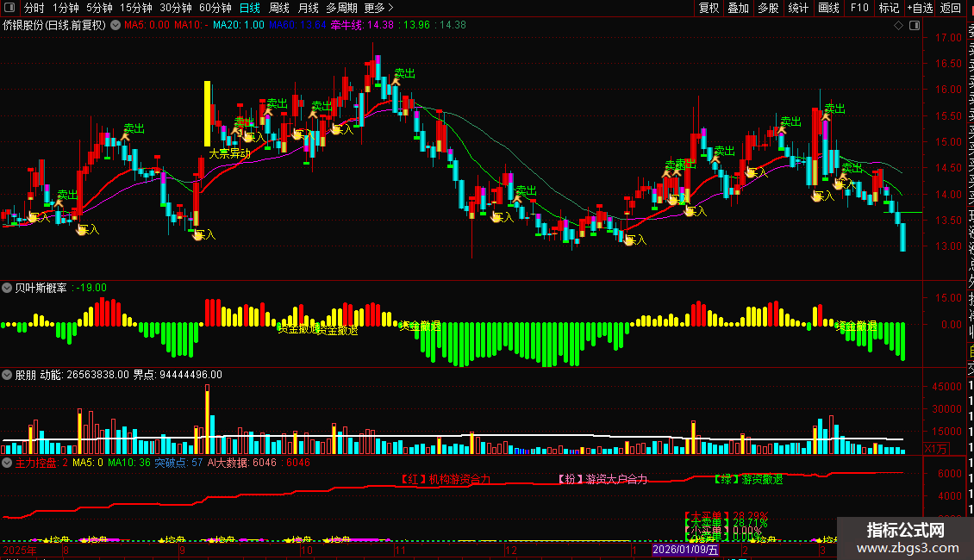
Task: Click the 卖出 marker at chart's highest peak
Action: pyautogui.click(x=404, y=73)
